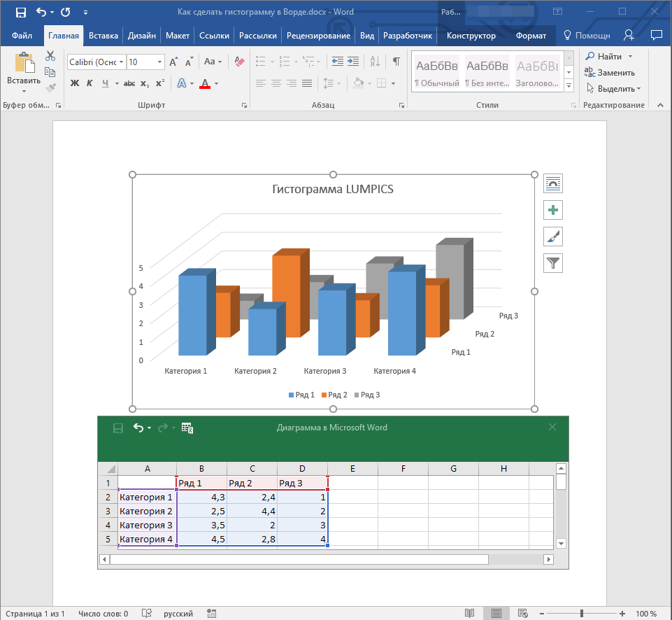Open Layout Options button beside chart
The width and height of the screenshot is (672, 620).
[x=553, y=184]
